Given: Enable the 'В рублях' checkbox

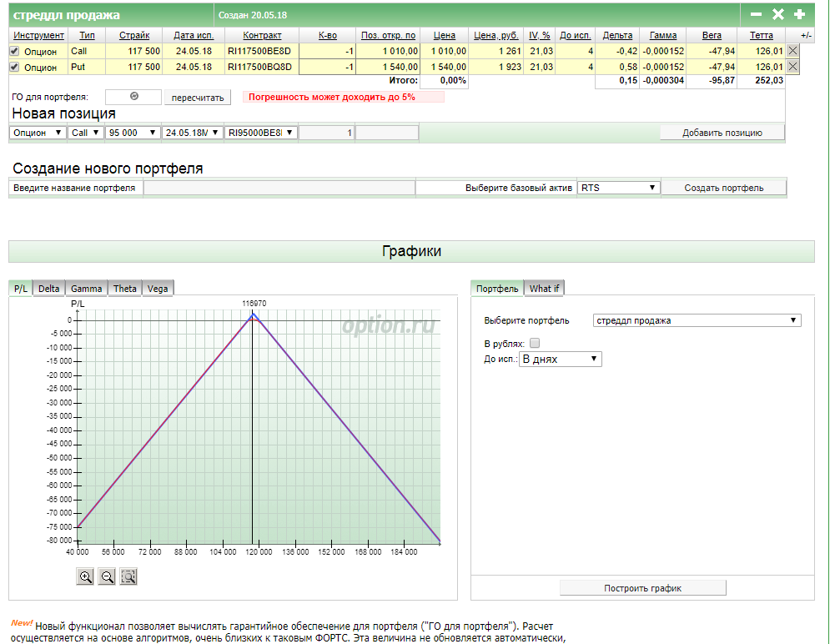Looking at the screenshot, I should coord(535,343).
